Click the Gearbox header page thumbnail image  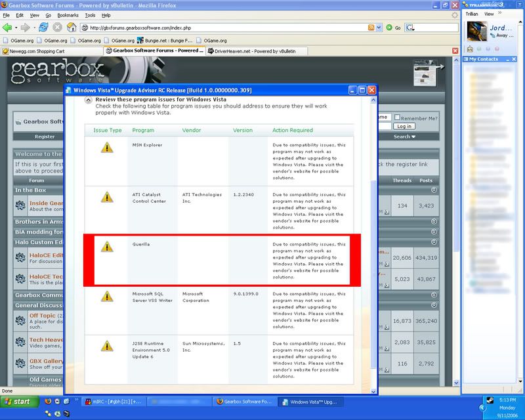[x=425, y=73]
